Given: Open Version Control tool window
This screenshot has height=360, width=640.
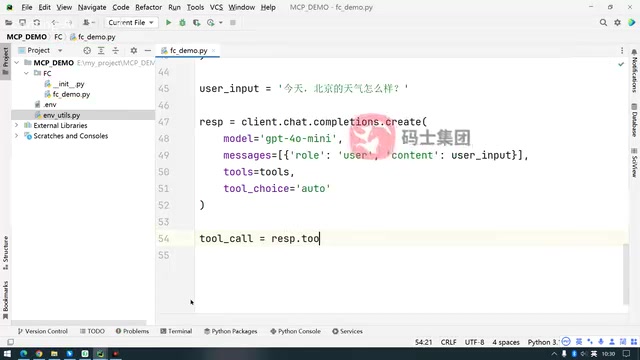Looking at the screenshot, I should tap(43, 331).
